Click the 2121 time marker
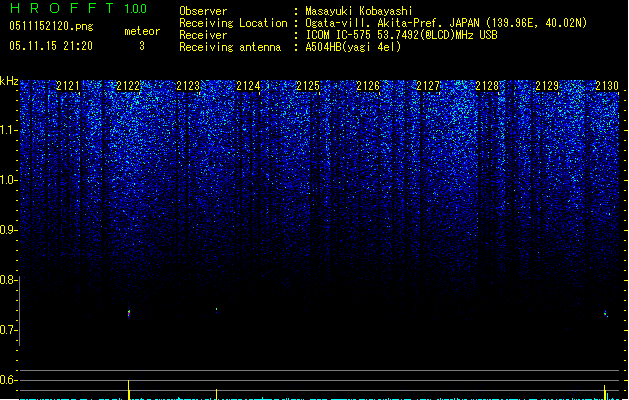The width and height of the screenshot is (629, 400). pyautogui.click(x=68, y=86)
